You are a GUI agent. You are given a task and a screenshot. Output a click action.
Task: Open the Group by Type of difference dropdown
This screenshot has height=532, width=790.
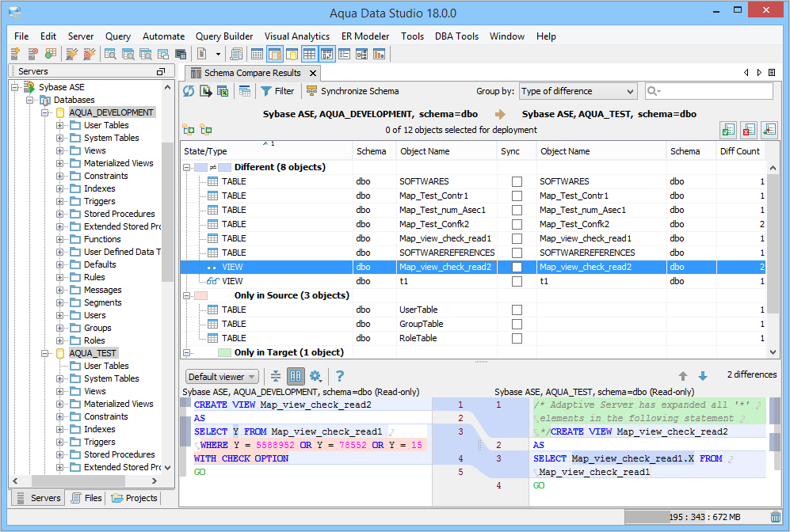point(578,91)
